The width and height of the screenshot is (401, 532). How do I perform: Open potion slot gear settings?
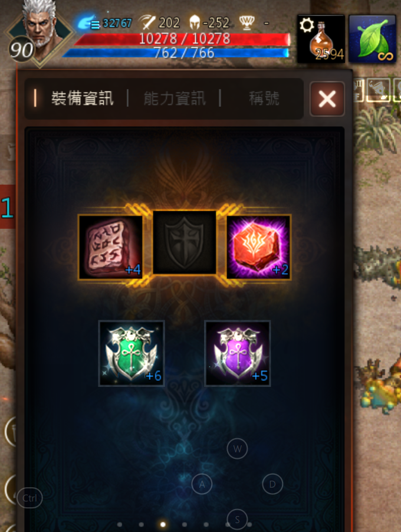[307, 25]
